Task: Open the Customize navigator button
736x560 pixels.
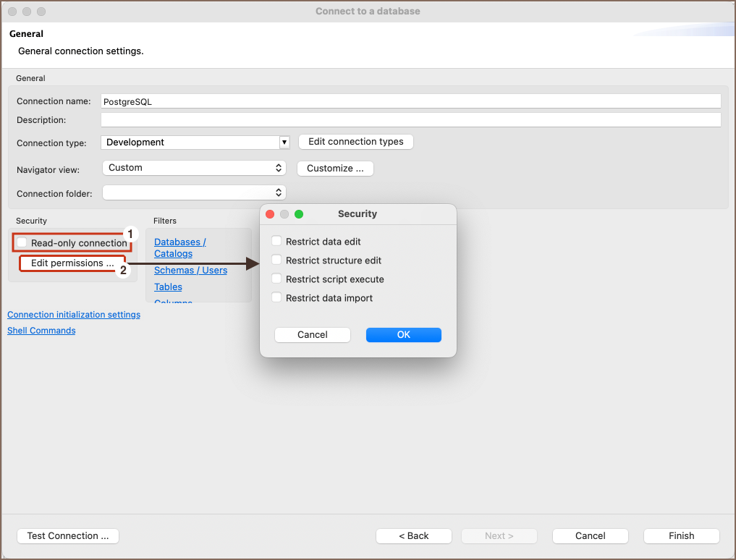Action: [x=335, y=169]
